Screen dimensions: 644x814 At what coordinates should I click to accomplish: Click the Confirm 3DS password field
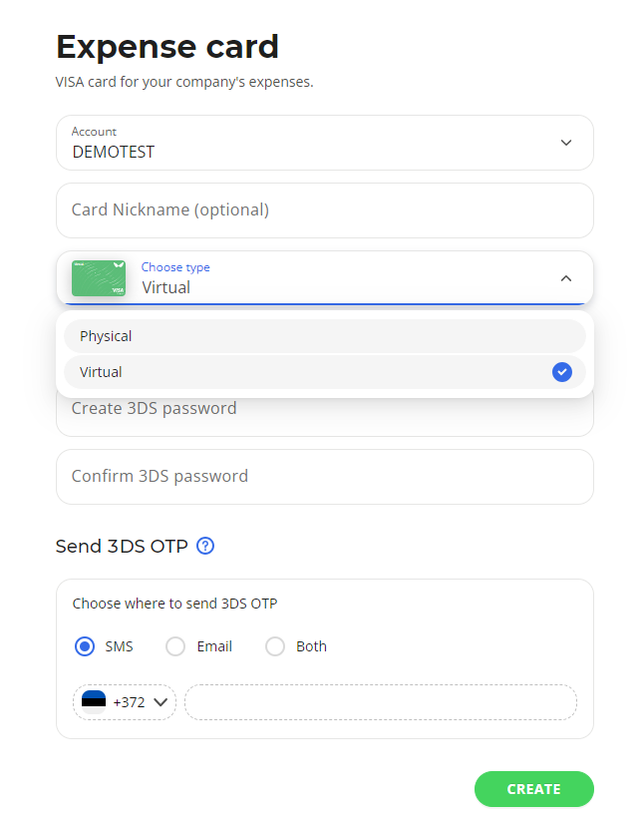[324, 477]
